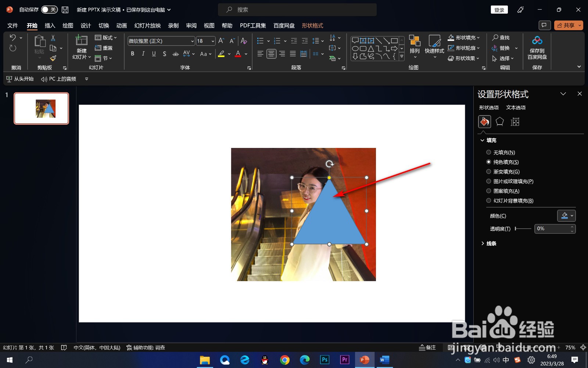Switch to Text Options (文本选项) tab

pos(516,107)
